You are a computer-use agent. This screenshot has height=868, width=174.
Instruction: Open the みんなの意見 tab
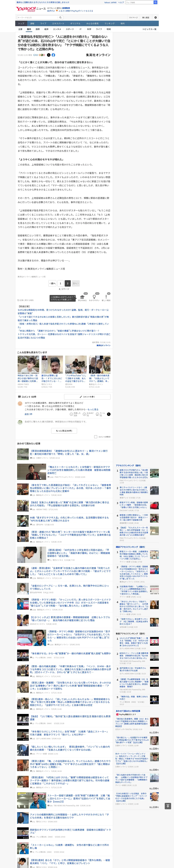click(x=93, y=24)
